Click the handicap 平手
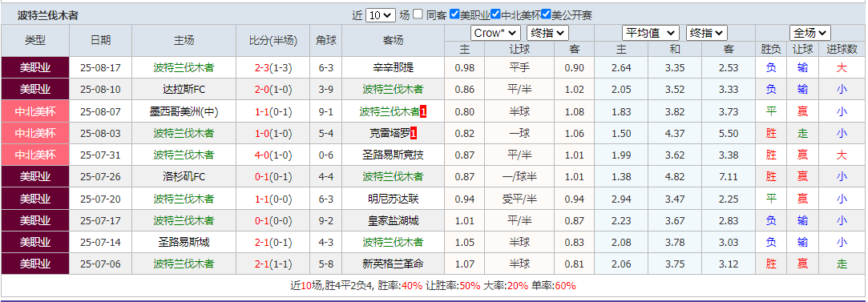Screen dimensions: 868x302 click(x=519, y=68)
